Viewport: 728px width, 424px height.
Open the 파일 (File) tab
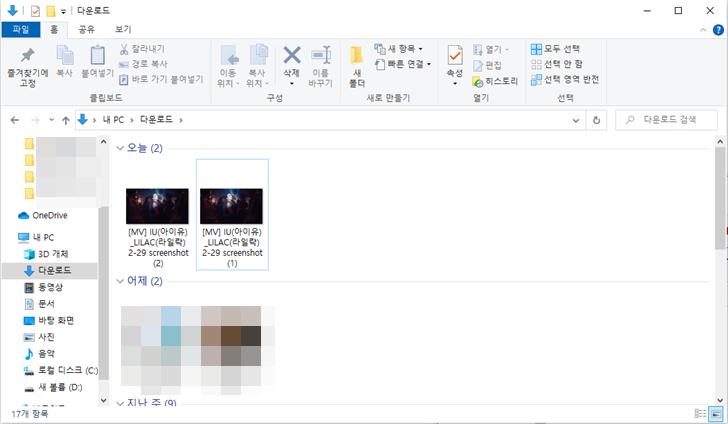tap(21, 29)
